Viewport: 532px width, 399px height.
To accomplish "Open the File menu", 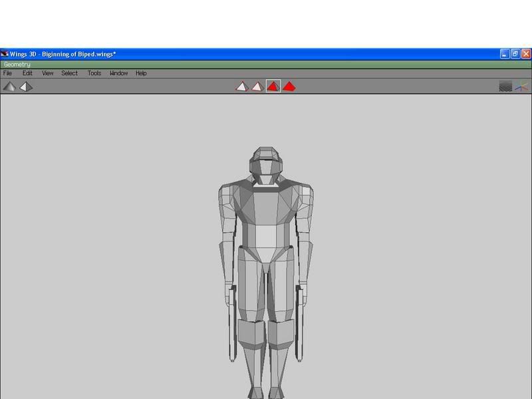I will click(7, 73).
